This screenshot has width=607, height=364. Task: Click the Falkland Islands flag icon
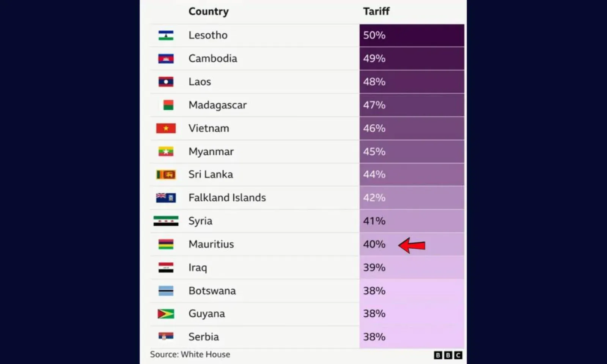click(166, 198)
